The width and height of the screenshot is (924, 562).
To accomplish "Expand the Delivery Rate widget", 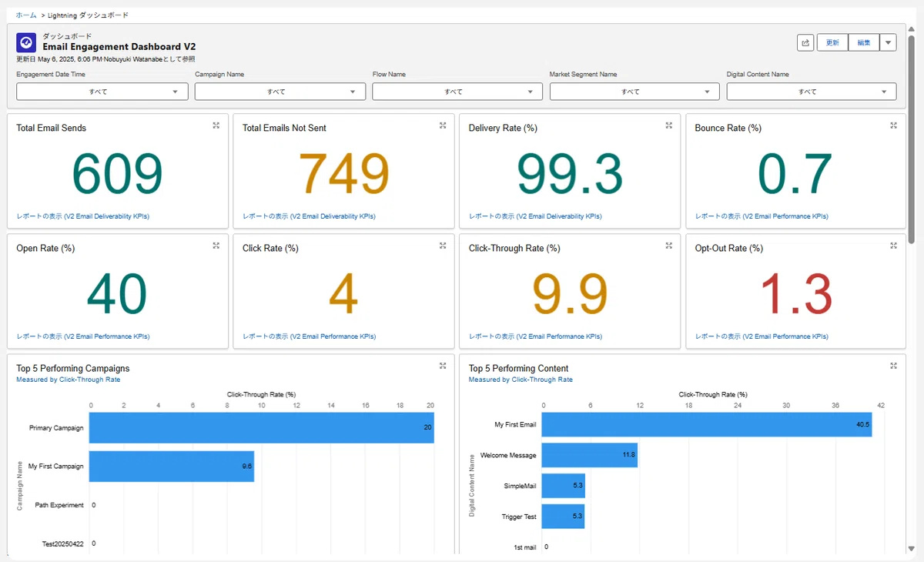I will pyautogui.click(x=669, y=125).
